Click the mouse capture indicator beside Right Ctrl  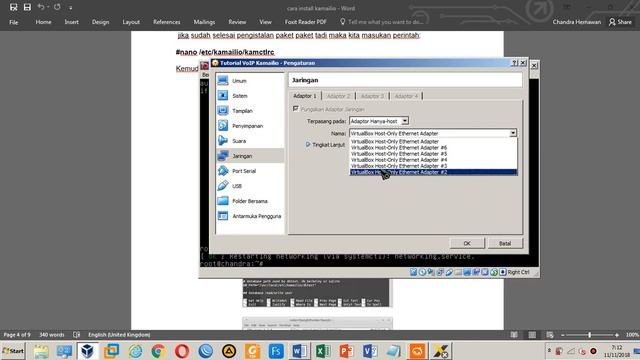(503, 272)
